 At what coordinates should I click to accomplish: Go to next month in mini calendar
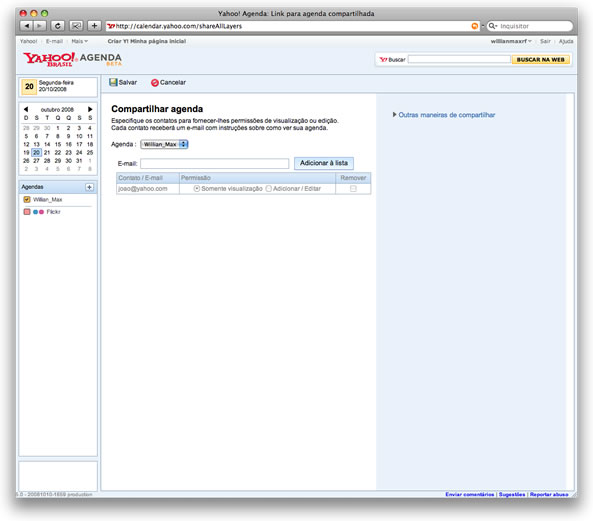90,109
